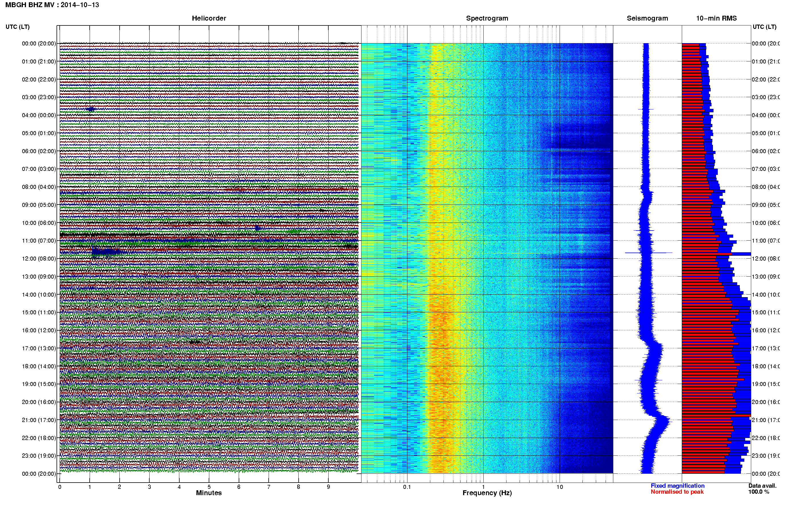
Task: Select the Seismogram panel heading
Action: [x=648, y=19]
